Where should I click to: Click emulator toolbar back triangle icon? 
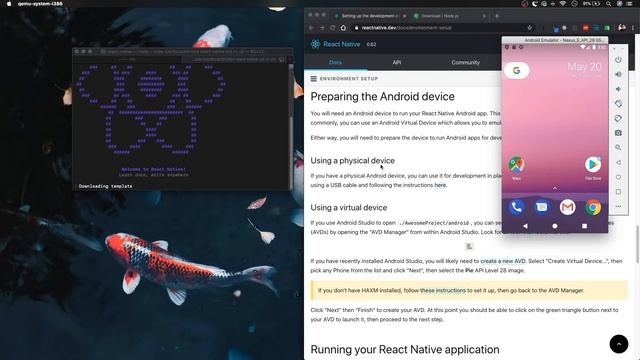(x=618, y=162)
